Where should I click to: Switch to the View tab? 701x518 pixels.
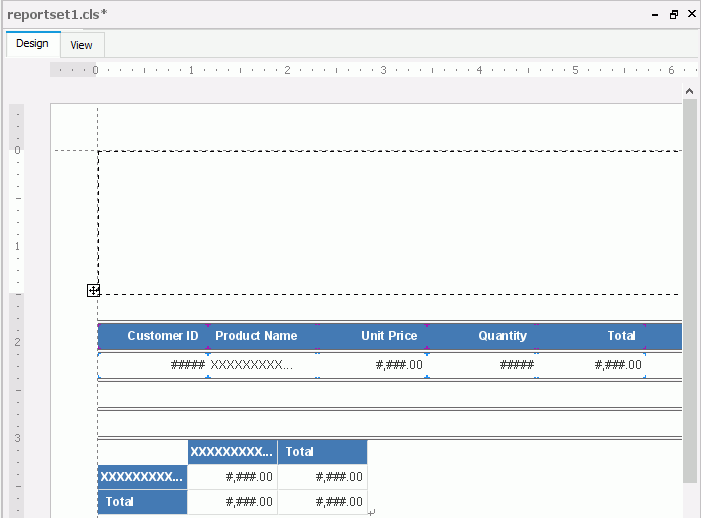point(81,45)
